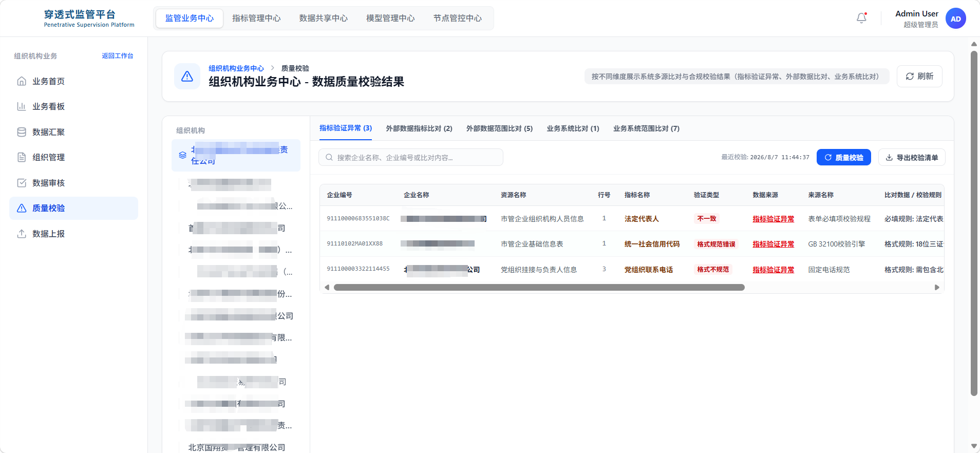Select 外部数据指标比对 (2) tab
Screen dimensions: 980x453
coord(419,128)
